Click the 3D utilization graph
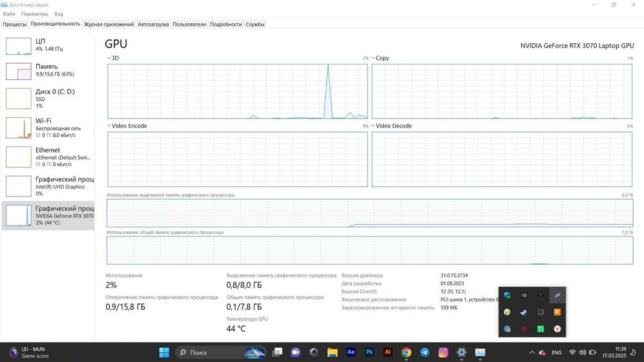Screen dimensions: 644x362 tap(238, 91)
